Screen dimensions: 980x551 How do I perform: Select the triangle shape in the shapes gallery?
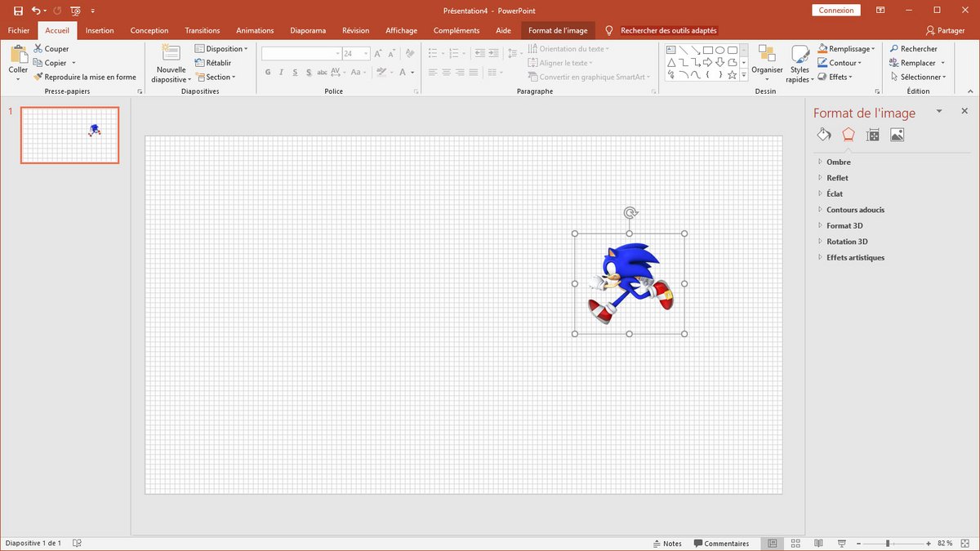coord(671,63)
